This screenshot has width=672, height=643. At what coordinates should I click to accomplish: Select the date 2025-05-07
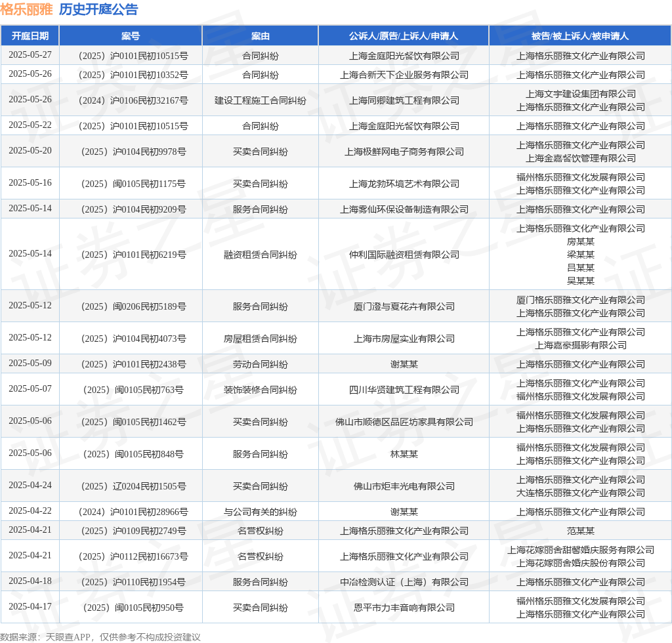[x=30, y=389]
